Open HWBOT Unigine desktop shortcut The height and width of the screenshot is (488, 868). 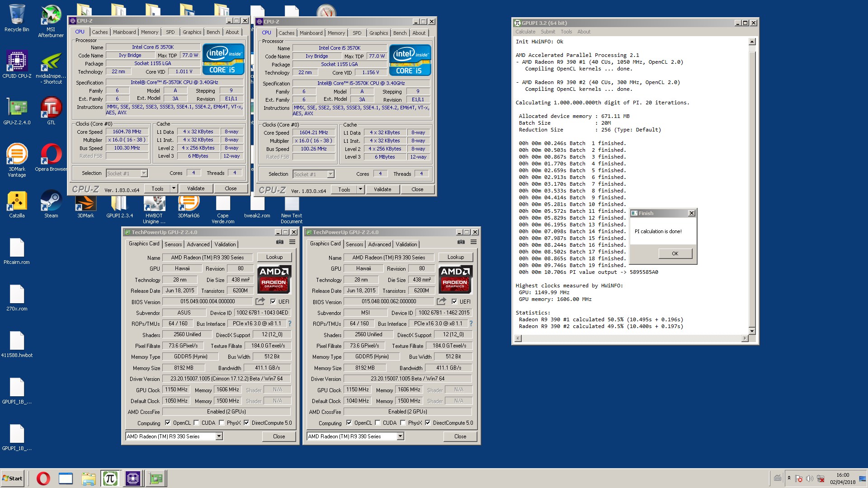tap(154, 211)
